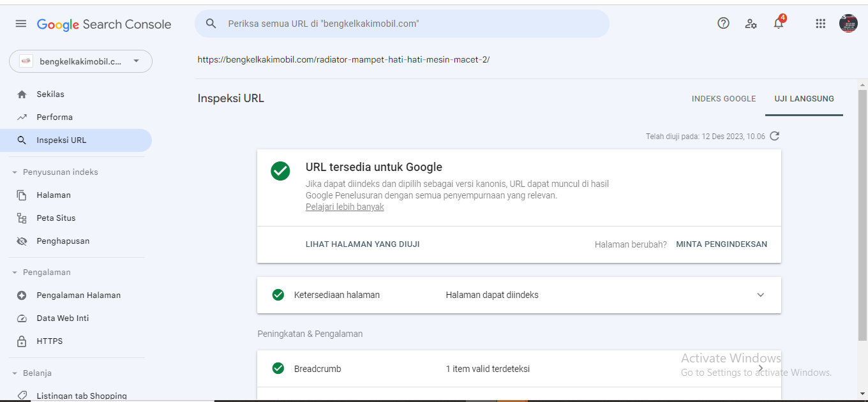This screenshot has height=402, width=868.
Task: Click the Pengalaman Halaman plus-circle icon
Action: (x=22, y=295)
